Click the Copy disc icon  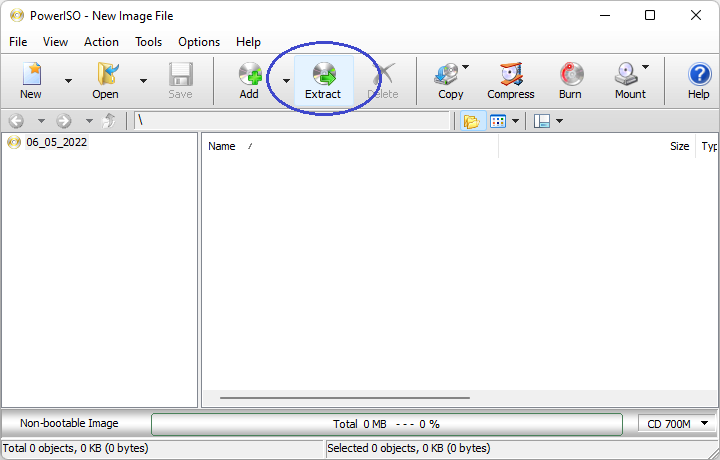[449, 80]
